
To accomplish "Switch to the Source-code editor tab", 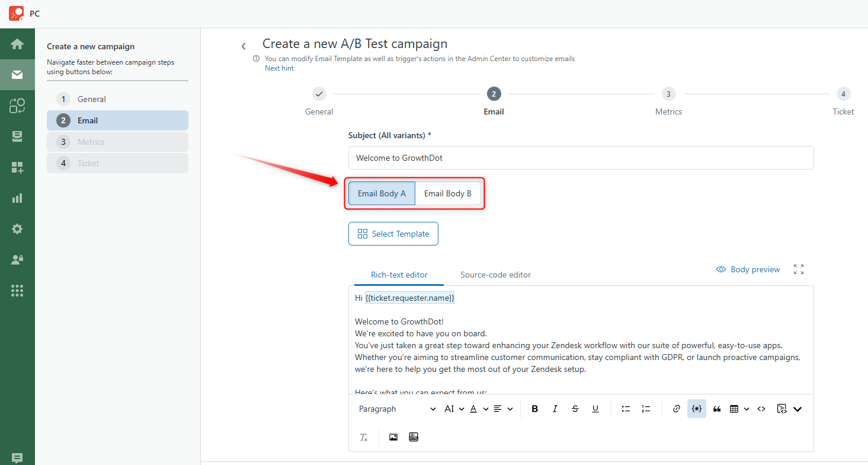I will (495, 275).
